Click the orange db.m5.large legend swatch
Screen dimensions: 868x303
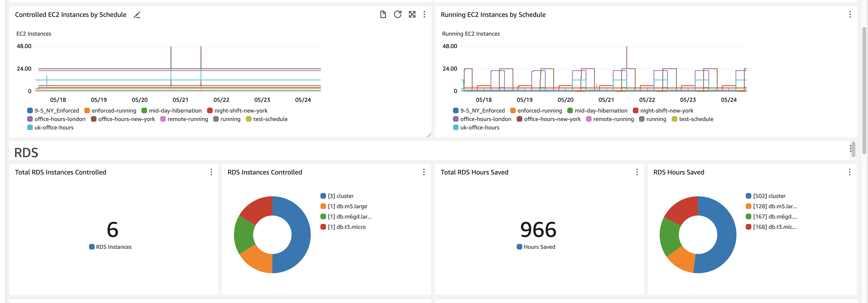pos(323,206)
